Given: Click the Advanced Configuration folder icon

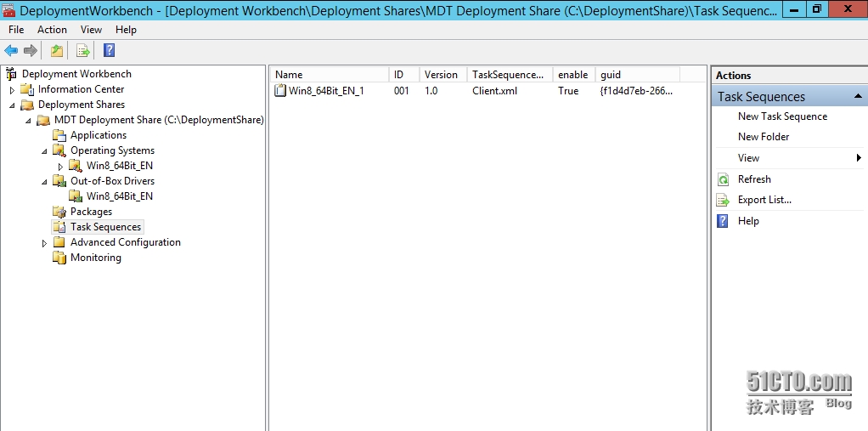Looking at the screenshot, I should [x=59, y=242].
